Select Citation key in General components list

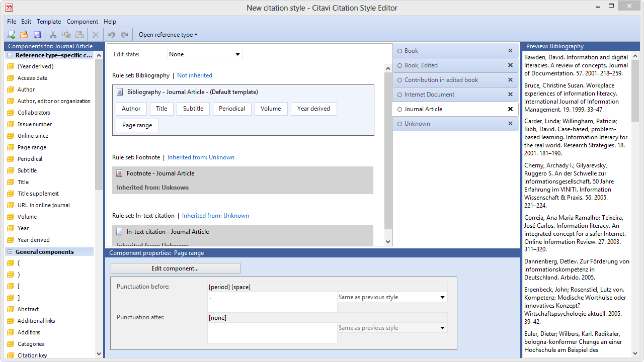pos(32,355)
